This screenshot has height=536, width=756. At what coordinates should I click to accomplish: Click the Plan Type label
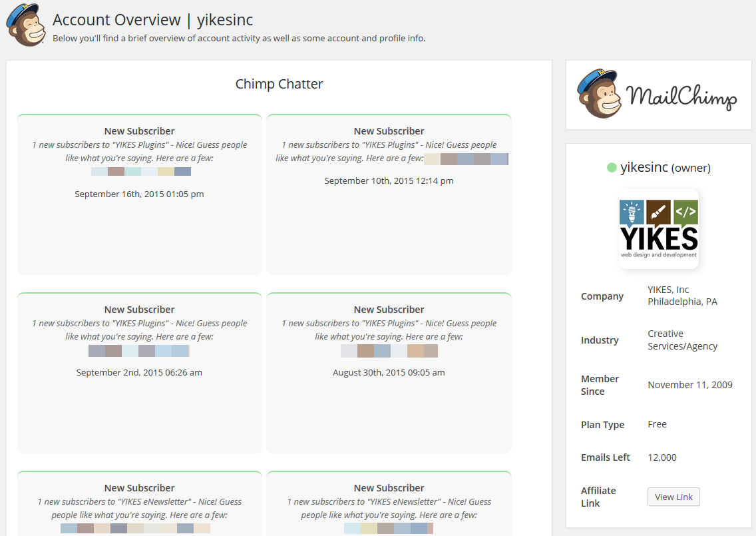[603, 425]
